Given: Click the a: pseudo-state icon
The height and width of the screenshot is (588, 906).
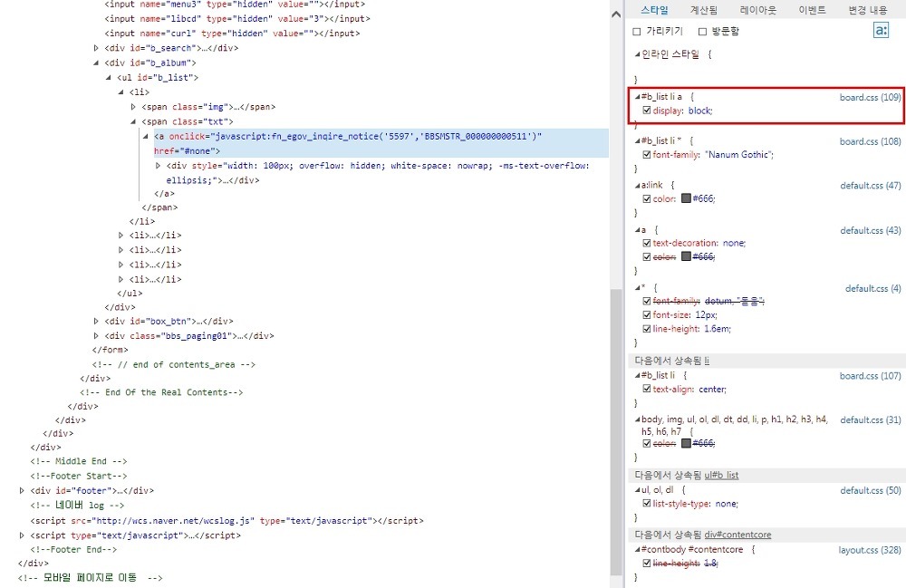Looking at the screenshot, I should 882,30.
